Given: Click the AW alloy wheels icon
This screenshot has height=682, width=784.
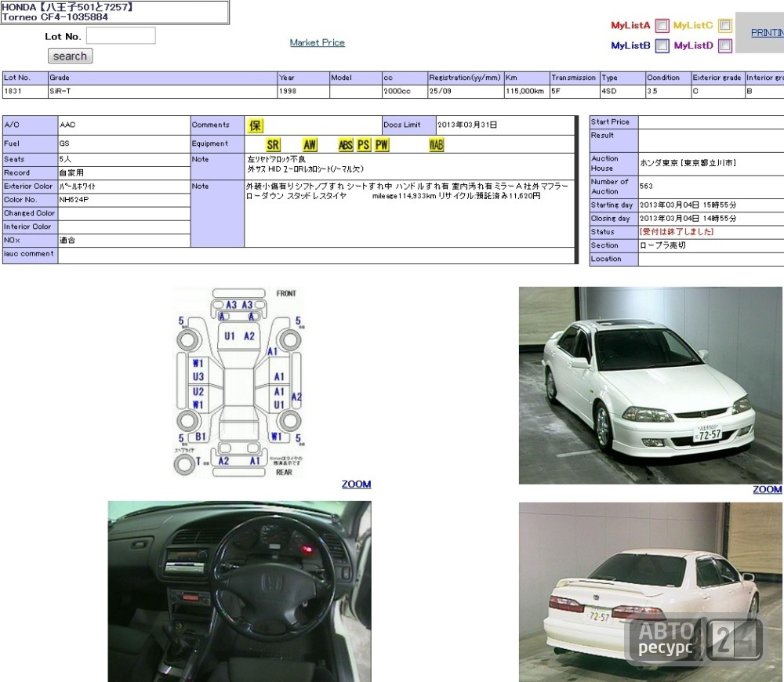Looking at the screenshot, I should [x=310, y=145].
